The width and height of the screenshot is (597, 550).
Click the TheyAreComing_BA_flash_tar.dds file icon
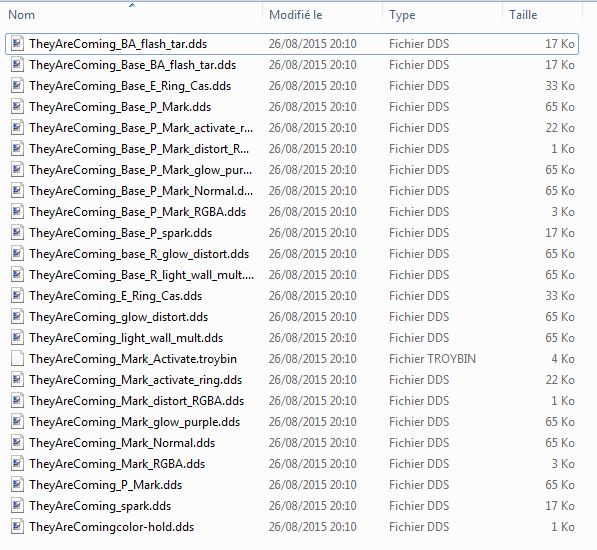pos(17,44)
